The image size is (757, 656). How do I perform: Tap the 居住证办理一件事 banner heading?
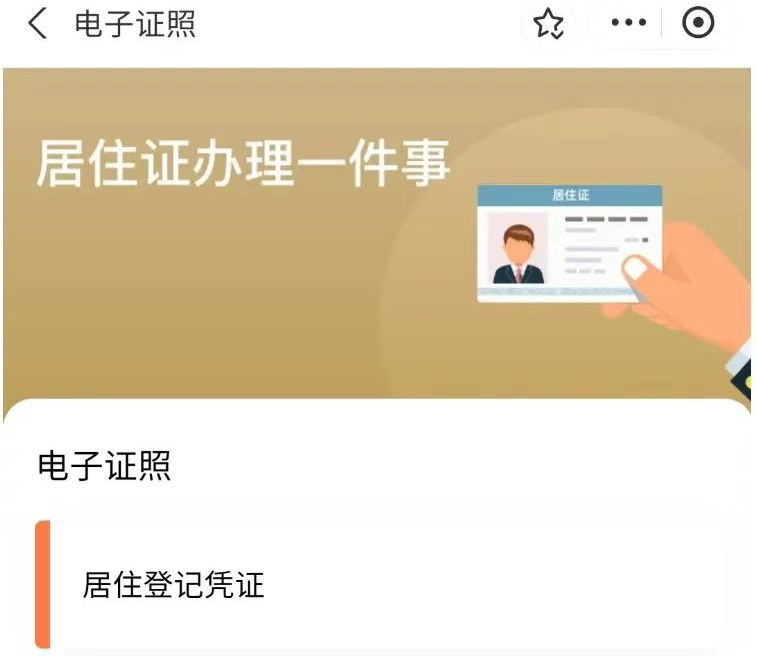pos(243,163)
